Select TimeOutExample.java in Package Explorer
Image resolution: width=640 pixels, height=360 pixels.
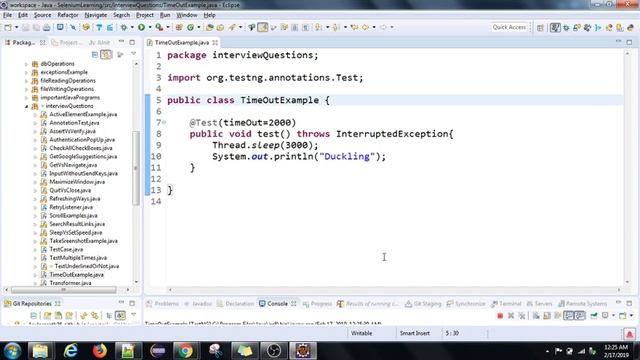point(76,275)
